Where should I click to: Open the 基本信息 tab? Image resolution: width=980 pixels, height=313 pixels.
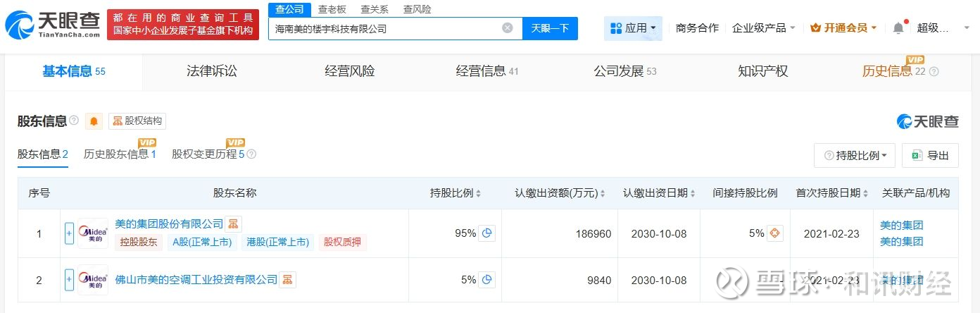[x=73, y=71]
